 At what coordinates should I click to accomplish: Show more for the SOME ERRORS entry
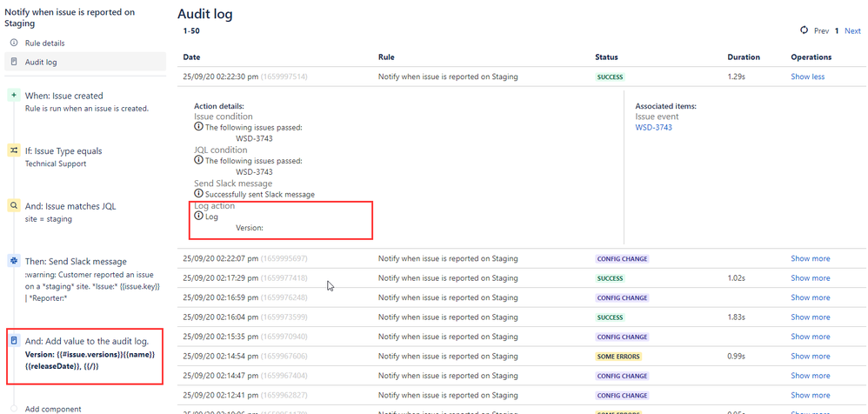pyautogui.click(x=811, y=356)
